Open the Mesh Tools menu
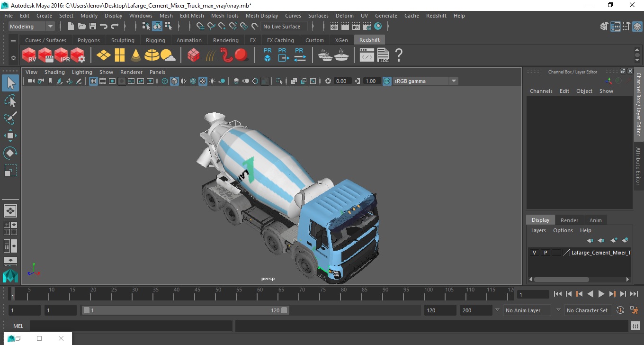 [224, 16]
